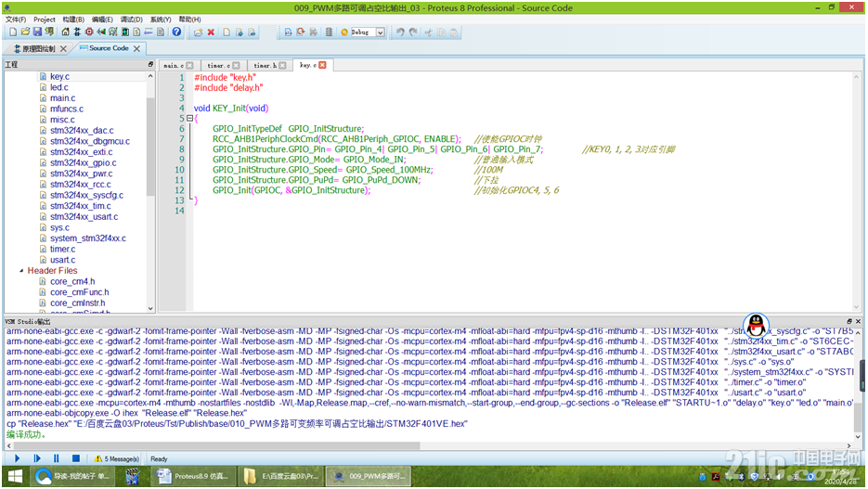Close the 原理图绘制 tab
This screenshot has width=868, height=489.
coord(64,48)
